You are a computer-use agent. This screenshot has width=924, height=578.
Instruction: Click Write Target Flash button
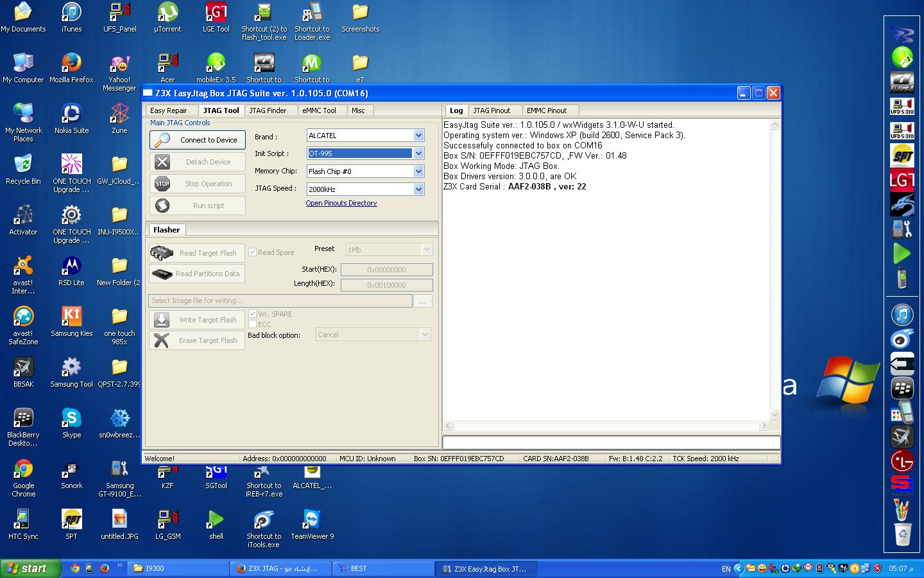197,320
